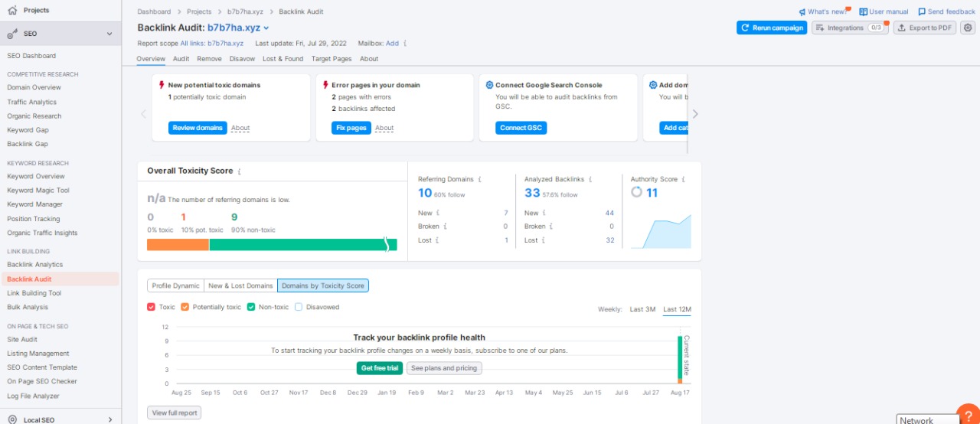This screenshot has height=424, width=980.
Task: Open the Lost & Found tab
Action: (x=283, y=59)
